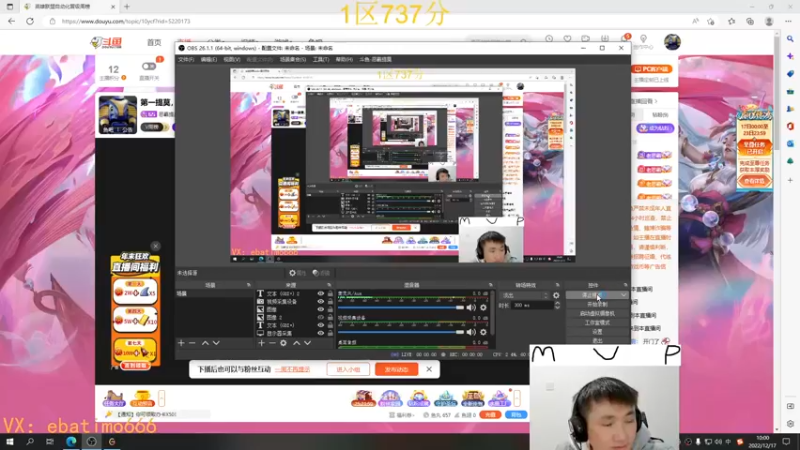Open the Tools menu in OBS
800x450 pixels.
[x=320, y=60]
